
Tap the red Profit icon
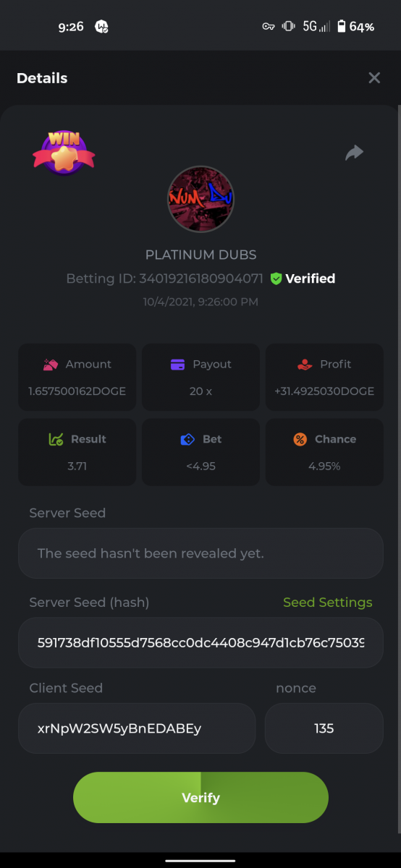click(x=305, y=365)
